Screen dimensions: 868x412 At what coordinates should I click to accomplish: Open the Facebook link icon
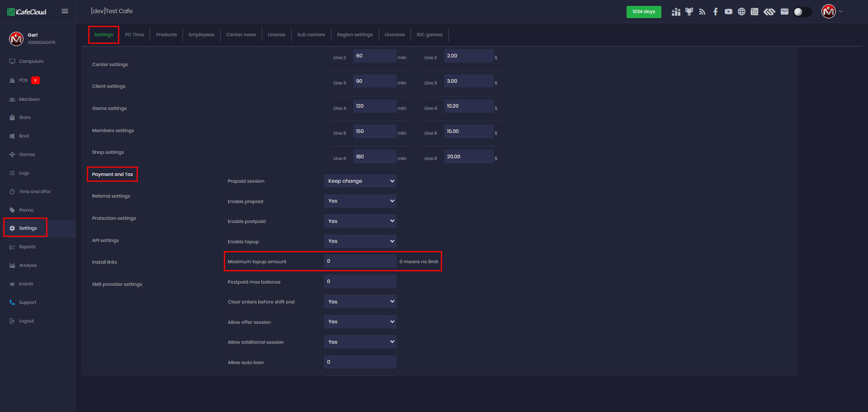tap(715, 12)
